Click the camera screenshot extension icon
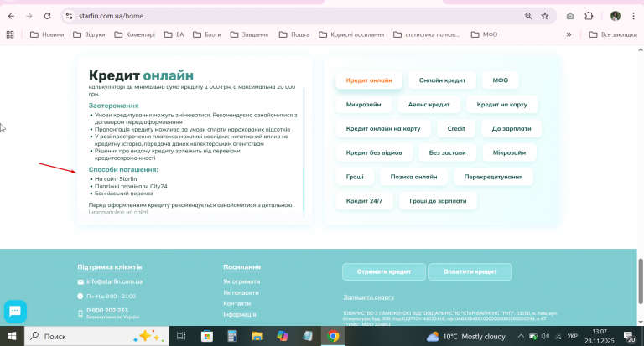 [570, 16]
